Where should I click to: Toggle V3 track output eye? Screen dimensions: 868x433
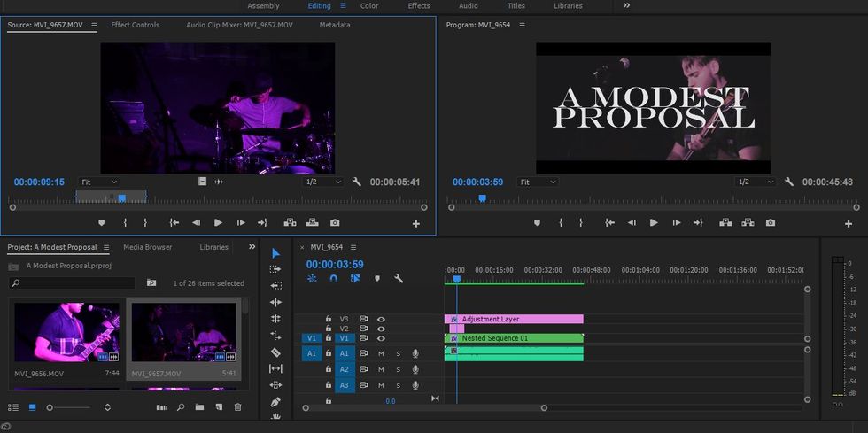(382, 319)
